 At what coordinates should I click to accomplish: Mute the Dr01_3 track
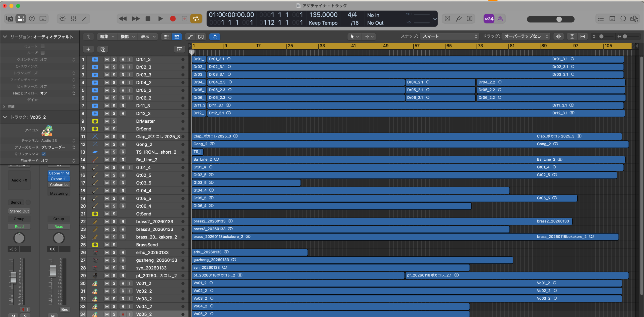[107, 59]
